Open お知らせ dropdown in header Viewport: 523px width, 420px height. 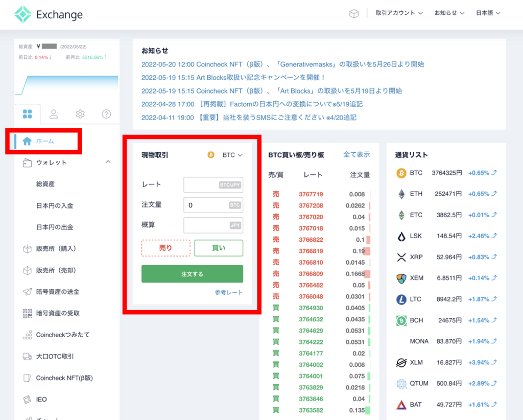click(449, 13)
